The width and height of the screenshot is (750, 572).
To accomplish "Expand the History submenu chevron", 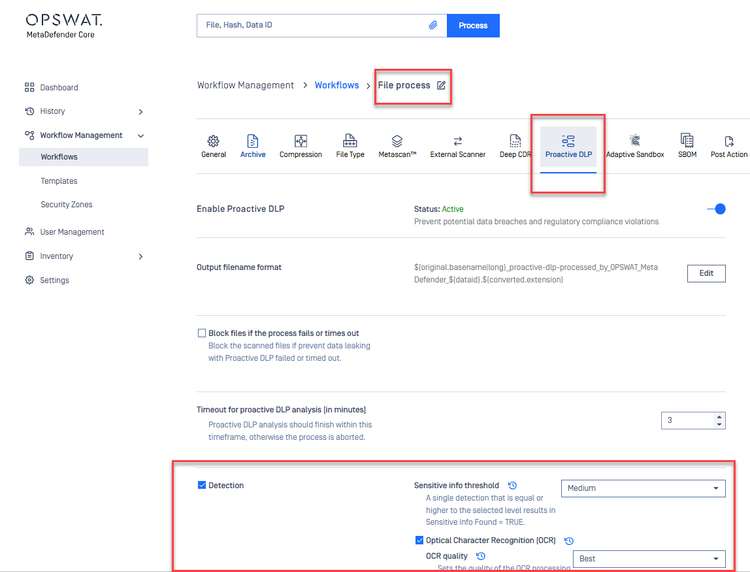I will click(141, 111).
